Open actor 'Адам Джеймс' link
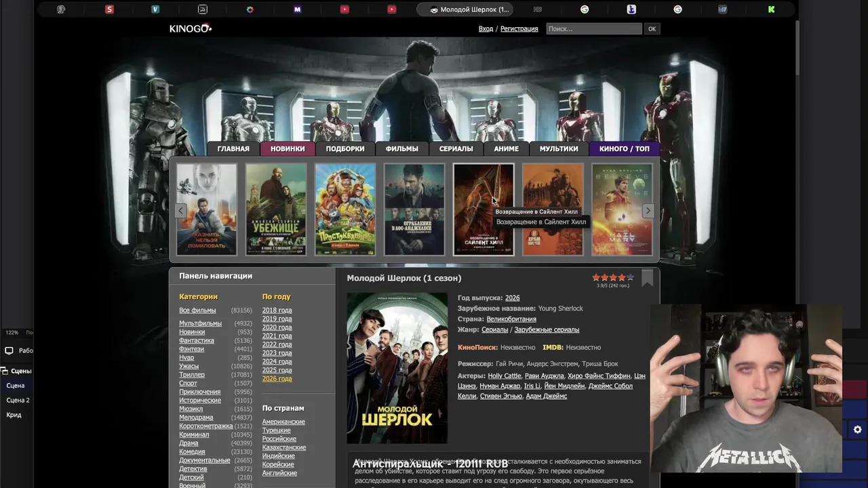Viewport: 868px width, 488px height. (x=546, y=396)
